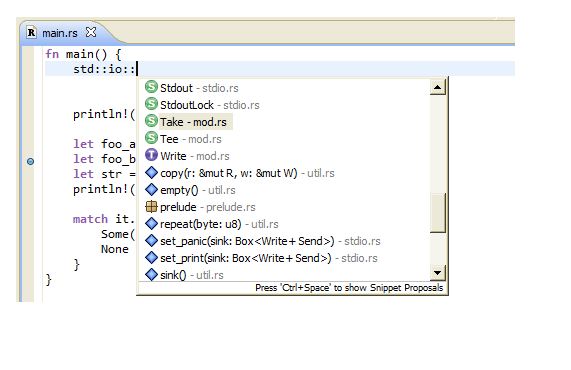This screenshot has height=370, width=571.
Task: Close the main.rs editor tab
Action: [91, 32]
